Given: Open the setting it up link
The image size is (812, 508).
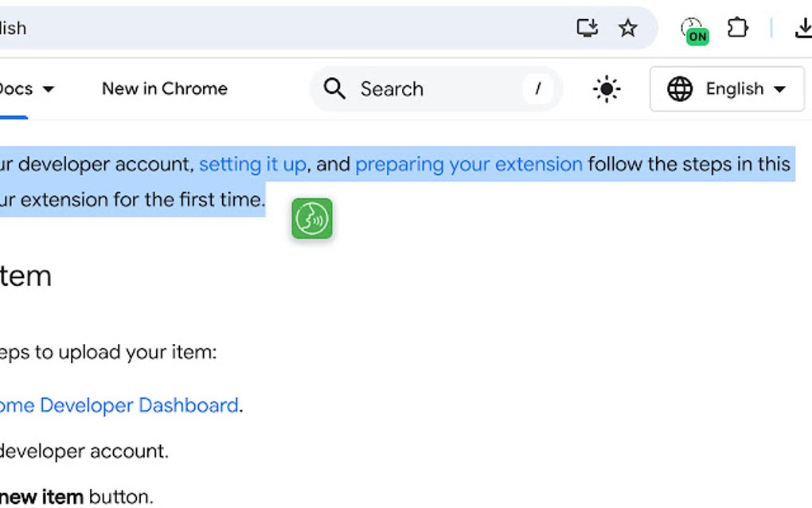Looking at the screenshot, I should [x=252, y=164].
